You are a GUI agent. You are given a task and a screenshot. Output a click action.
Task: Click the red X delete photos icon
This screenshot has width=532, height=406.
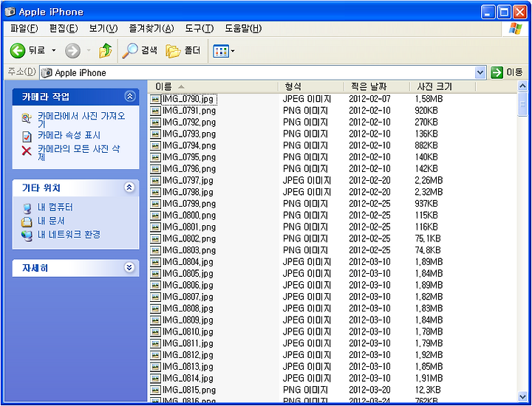pos(27,151)
